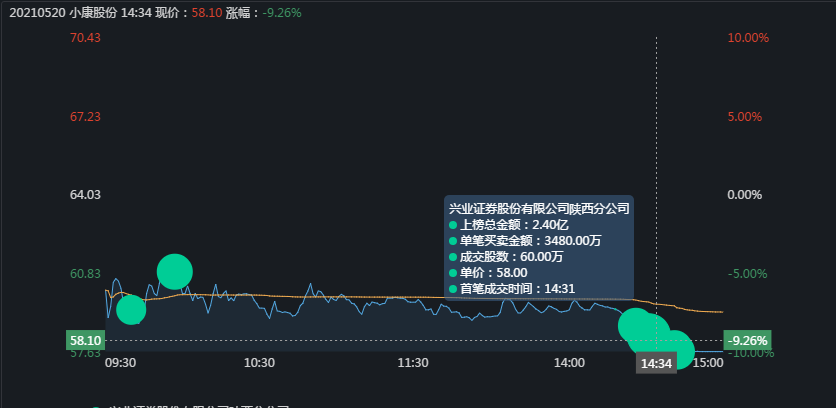Click the red 5.00% percentage axis label
Image resolution: width=836 pixels, height=408 pixels.
(745, 116)
